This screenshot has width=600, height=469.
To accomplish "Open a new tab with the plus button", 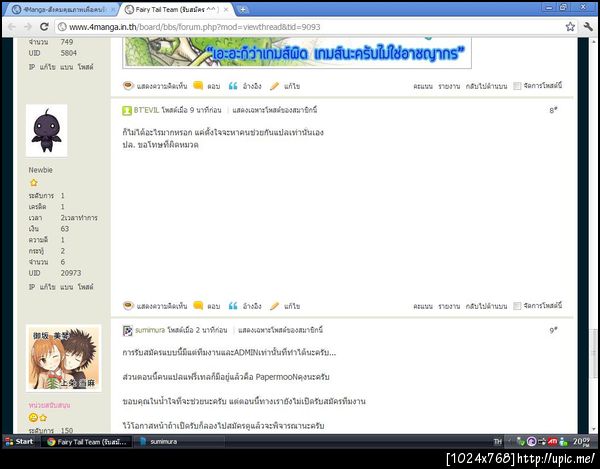I will click(x=242, y=10).
